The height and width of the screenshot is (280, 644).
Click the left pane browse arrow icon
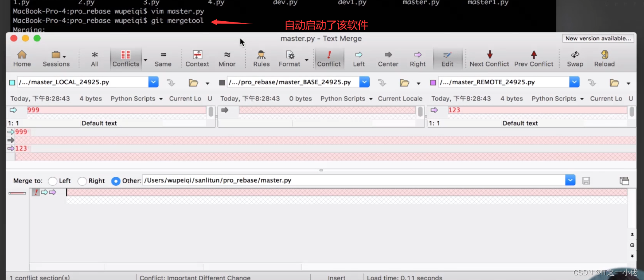(x=171, y=82)
